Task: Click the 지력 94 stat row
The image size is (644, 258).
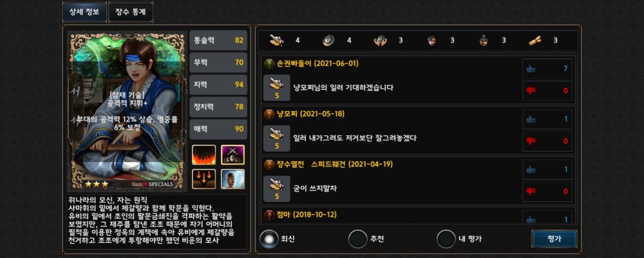Action: pos(218,85)
